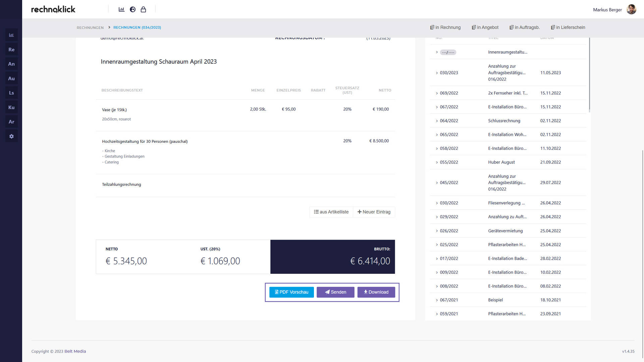Click the Download button

tap(376, 292)
